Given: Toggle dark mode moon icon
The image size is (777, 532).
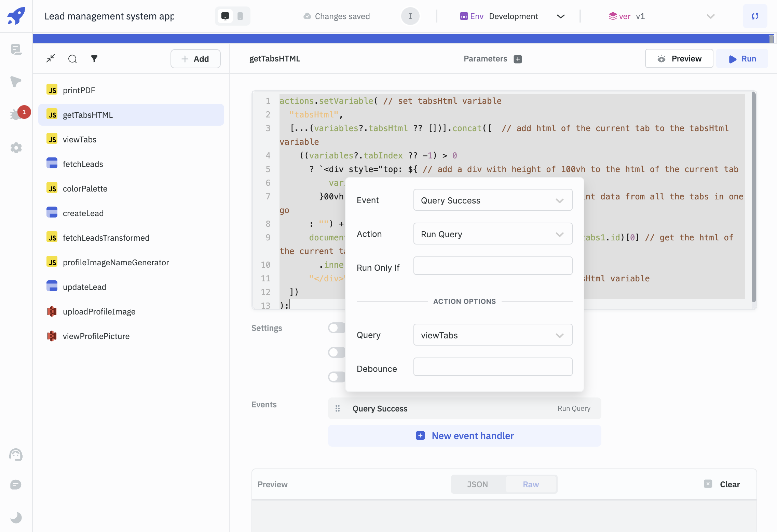Looking at the screenshot, I should click(x=16, y=517).
